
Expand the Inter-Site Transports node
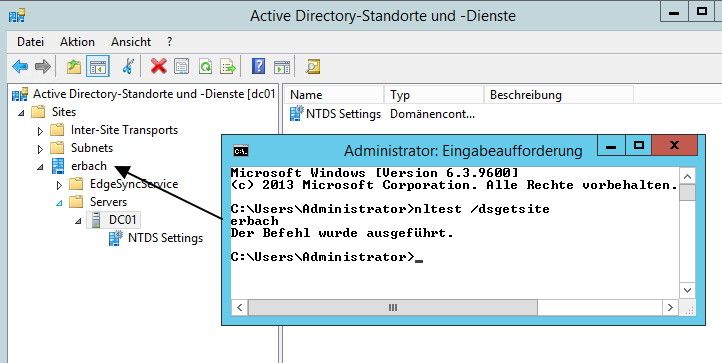(40, 131)
